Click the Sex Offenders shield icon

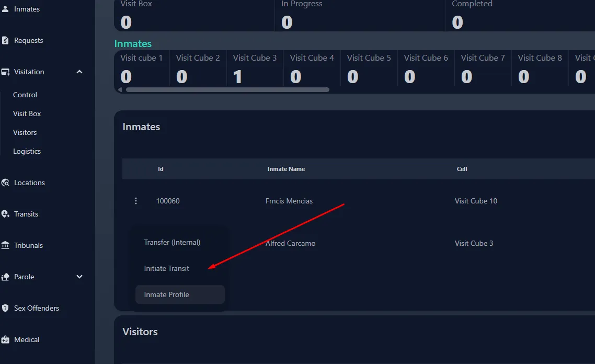(x=5, y=308)
